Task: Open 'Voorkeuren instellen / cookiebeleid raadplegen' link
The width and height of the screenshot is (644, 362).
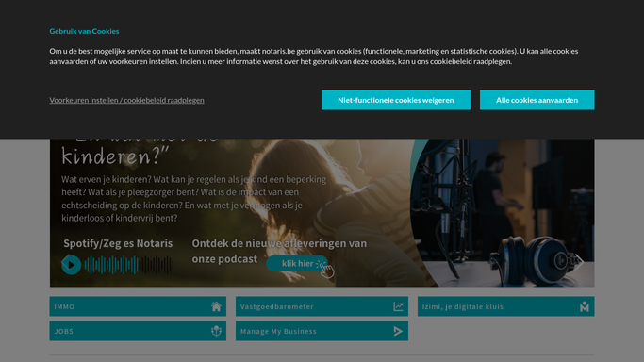Action: point(126,100)
